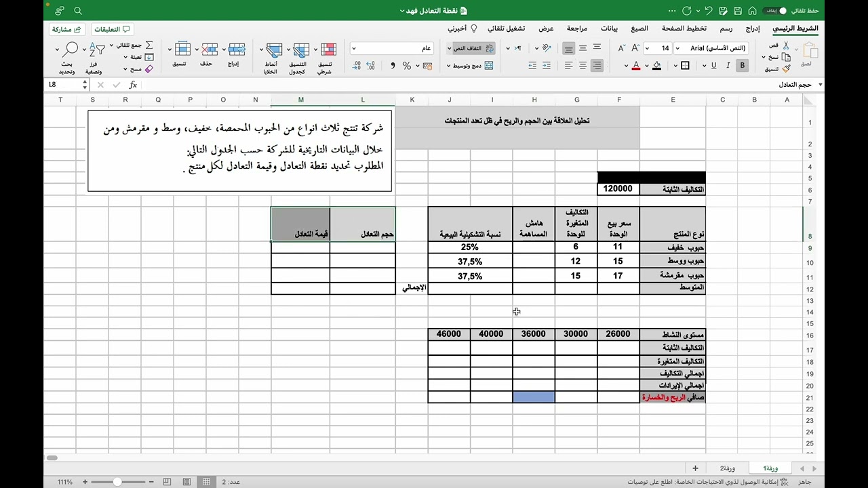Image resolution: width=868 pixels, height=488 pixels.
Task: Open the Draw (رسم) ribbon tab
Action: tap(726, 28)
